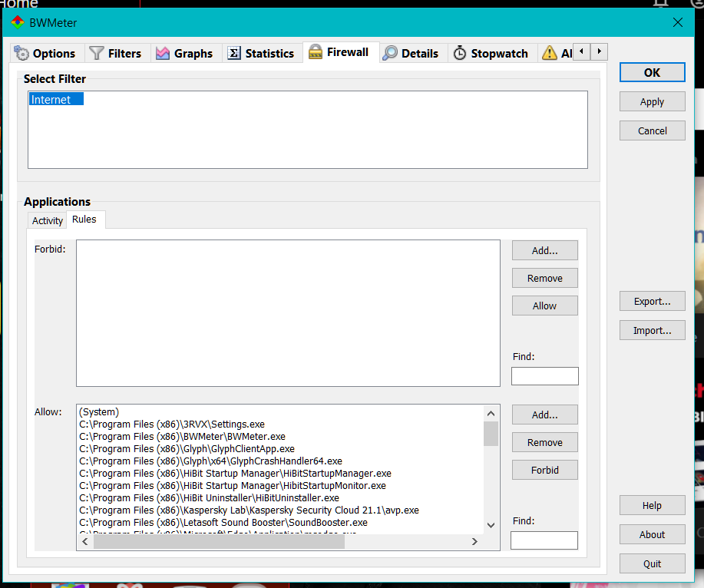This screenshot has height=588, width=704.
Task: Focus the Find field for Allow list
Action: point(544,540)
